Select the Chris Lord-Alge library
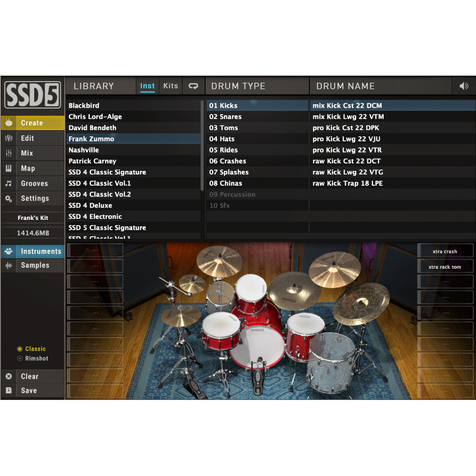Viewport: 476px width, 476px height. (x=133, y=116)
